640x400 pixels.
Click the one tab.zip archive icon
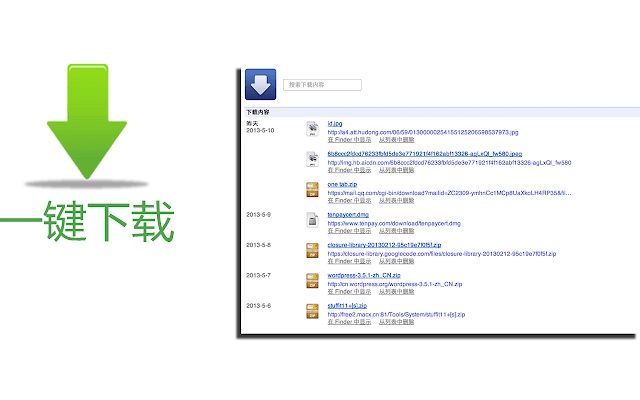coord(312,190)
